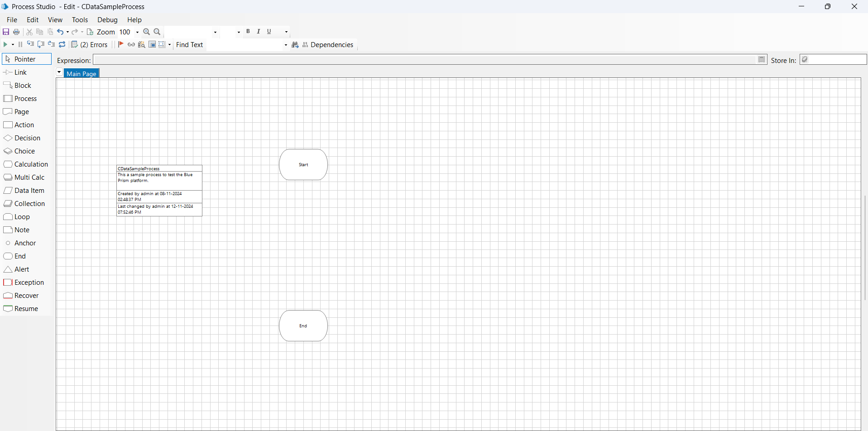Toggle Underline text formatting
The width and height of the screenshot is (868, 431).
269,31
